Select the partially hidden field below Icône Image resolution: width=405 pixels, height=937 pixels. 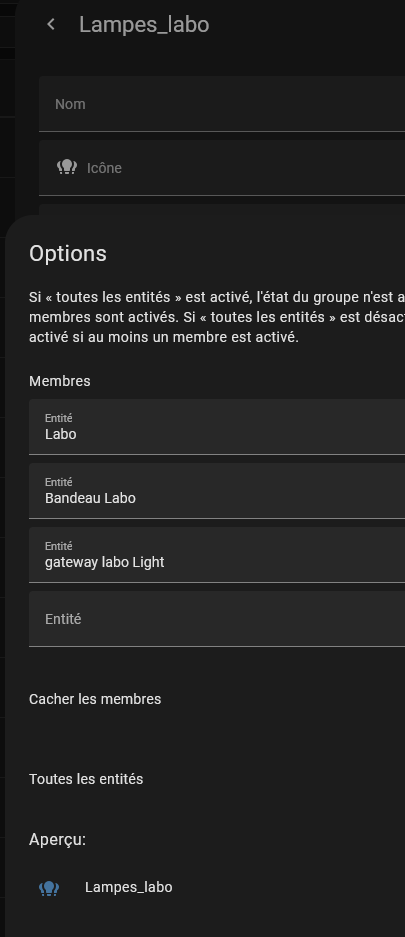222,210
